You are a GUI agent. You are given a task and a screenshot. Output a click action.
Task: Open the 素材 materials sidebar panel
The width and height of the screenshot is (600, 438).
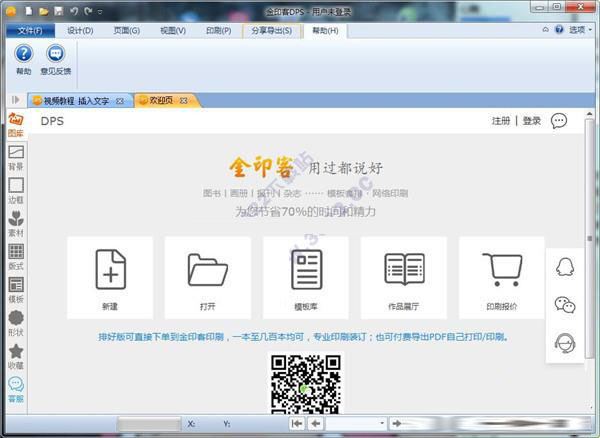[x=16, y=224]
